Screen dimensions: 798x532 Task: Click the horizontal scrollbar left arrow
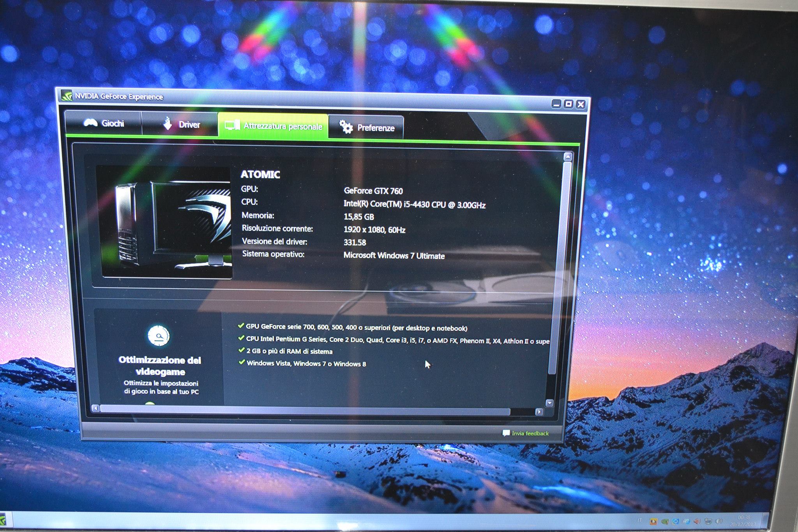(x=96, y=408)
